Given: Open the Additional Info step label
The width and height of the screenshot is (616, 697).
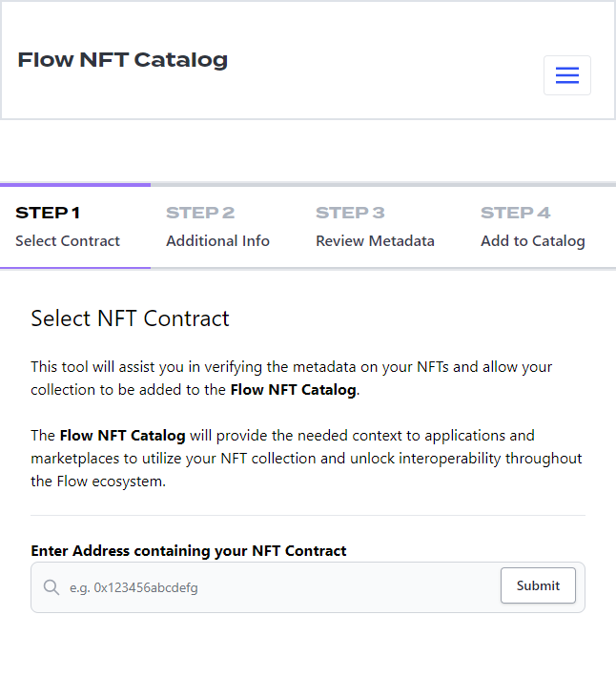Looking at the screenshot, I should coord(217,241).
